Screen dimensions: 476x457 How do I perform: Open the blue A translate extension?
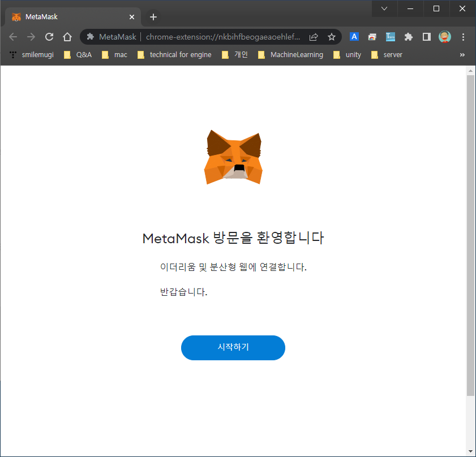pyautogui.click(x=354, y=37)
